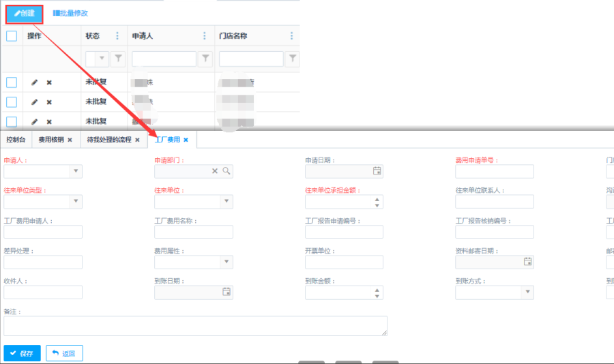This screenshot has width=614, height=364.
Task: Open the 状态 column's three-dot menu
Action: (117, 36)
